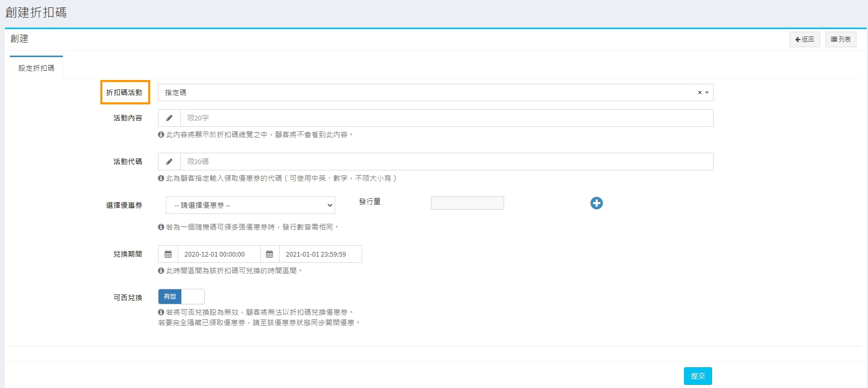Open the 列表 list view button
This screenshot has height=388, width=868.
840,39
